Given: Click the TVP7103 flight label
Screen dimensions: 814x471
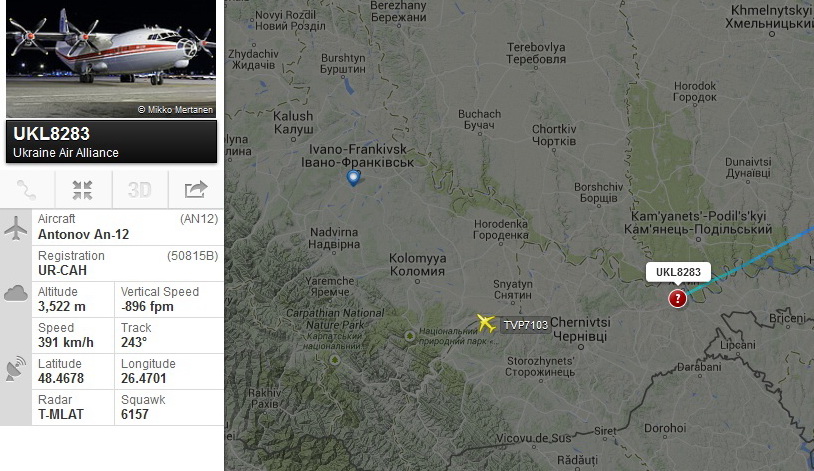Looking at the screenshot, I should 525,325.
